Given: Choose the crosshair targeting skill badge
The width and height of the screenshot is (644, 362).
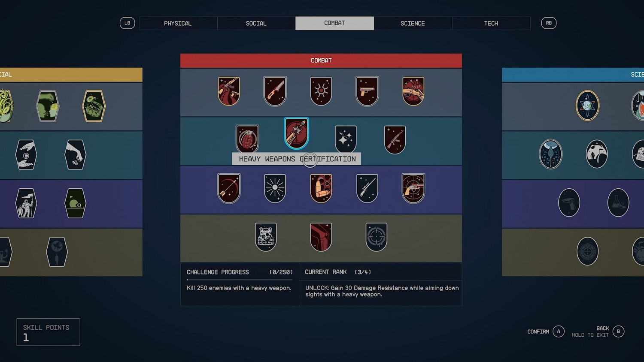Looking at the screenshot, I should [377, 236].
